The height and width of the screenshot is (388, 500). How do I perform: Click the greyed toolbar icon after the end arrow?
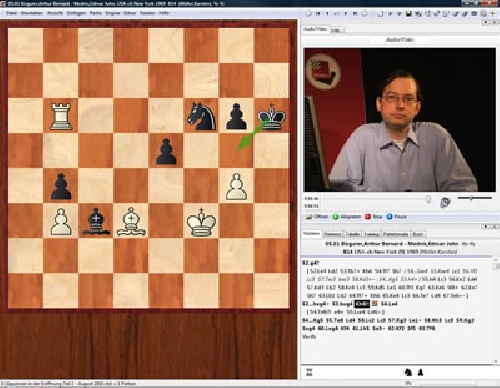(364, 14)
